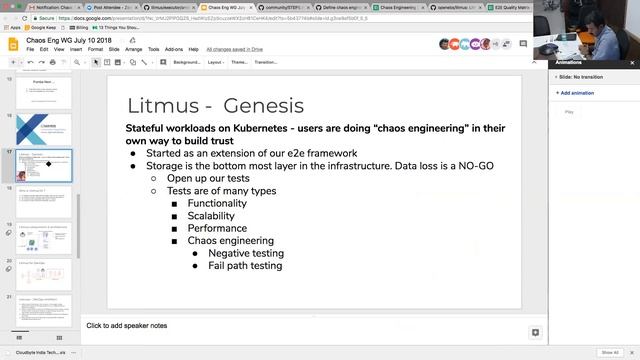This screenshot has height=360, width=640.
Task: Add a new slide with plus button
Action: (x=13, y=62)
